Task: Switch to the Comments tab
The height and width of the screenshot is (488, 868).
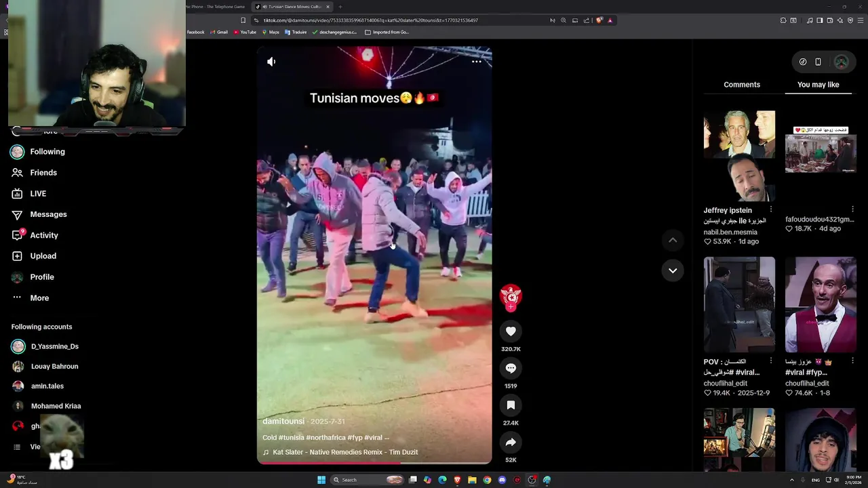Action: tap(742, 85)
